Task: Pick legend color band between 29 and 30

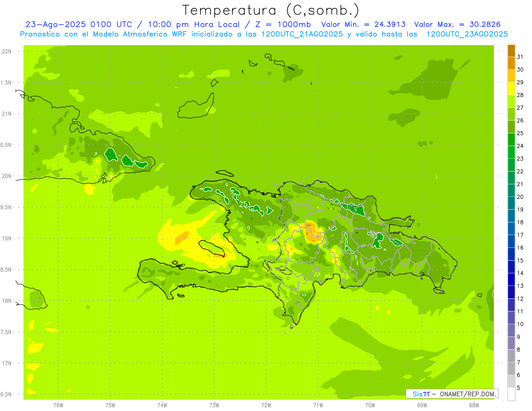Action: [x=511, y=76]
